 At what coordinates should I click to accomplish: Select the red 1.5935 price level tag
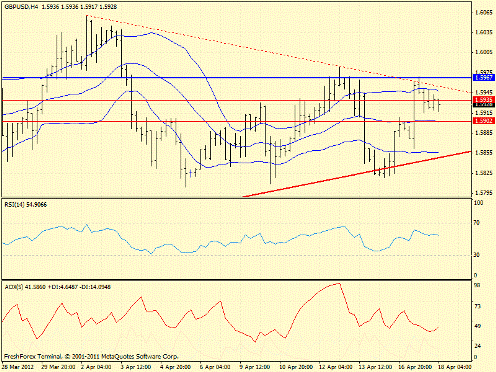[x=484, y=100]
